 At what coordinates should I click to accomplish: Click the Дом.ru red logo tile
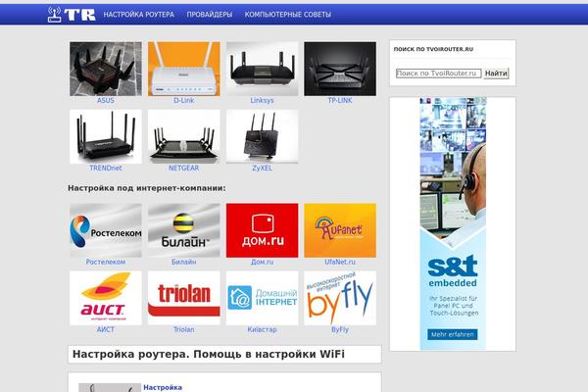tap(262, 230)
